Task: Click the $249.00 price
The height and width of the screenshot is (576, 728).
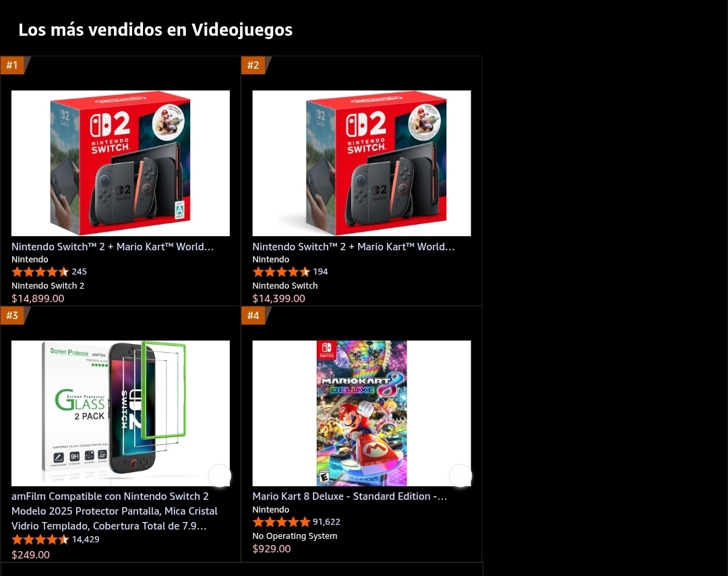Action: pyautogui.click(x=30, y=554)
